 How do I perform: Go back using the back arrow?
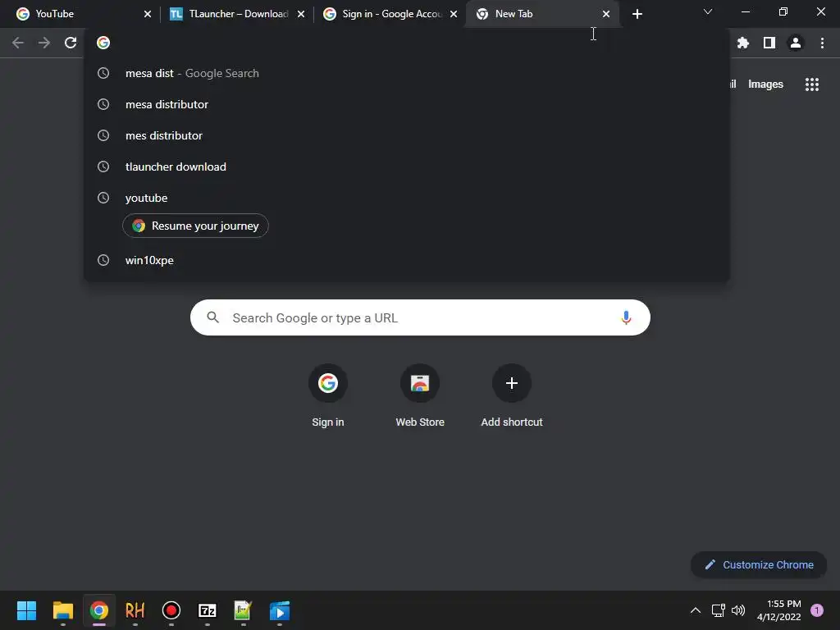(18, 43)
